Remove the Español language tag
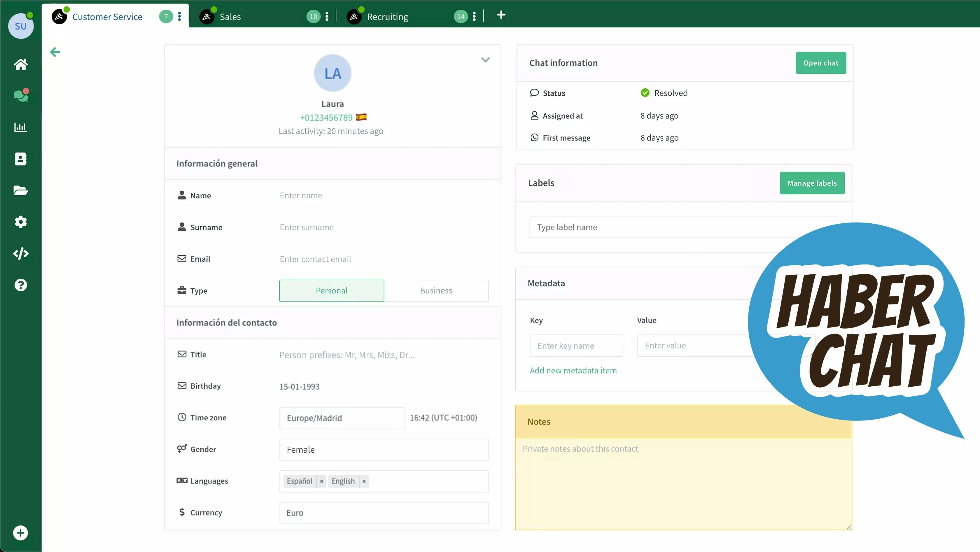 321,481
